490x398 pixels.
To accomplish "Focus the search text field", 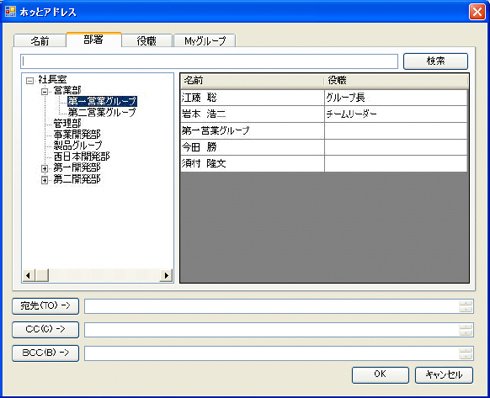I will click(x=209, y=61).
